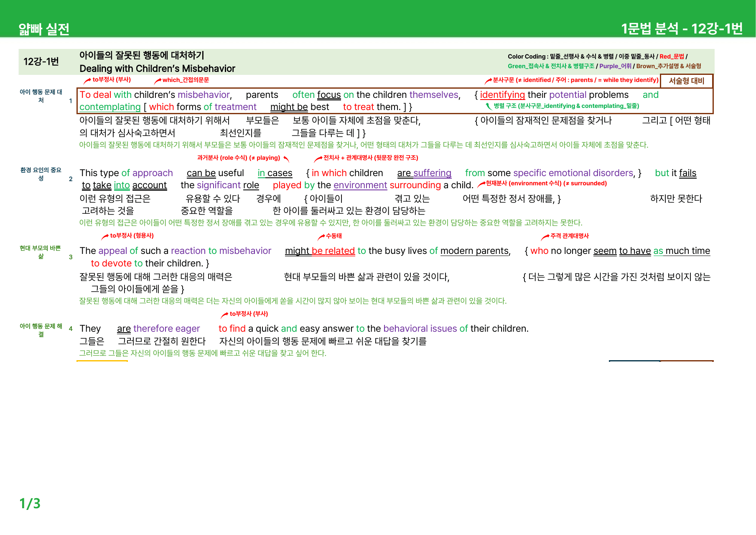This screenshot has height=535, width=756.
Task: Click the sidebar label '아이 행동 문제 해결'
Action: [41, 330]
